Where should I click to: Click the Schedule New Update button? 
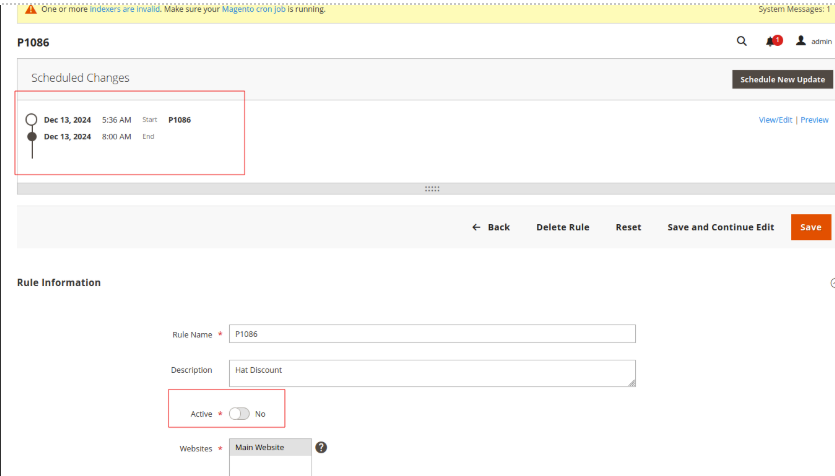pyautogui.click(x=782, y=79)
